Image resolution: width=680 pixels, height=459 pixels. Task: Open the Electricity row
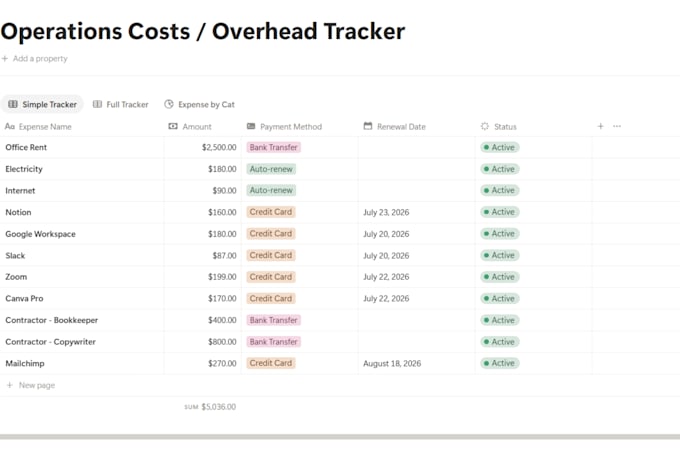(24, 169)
